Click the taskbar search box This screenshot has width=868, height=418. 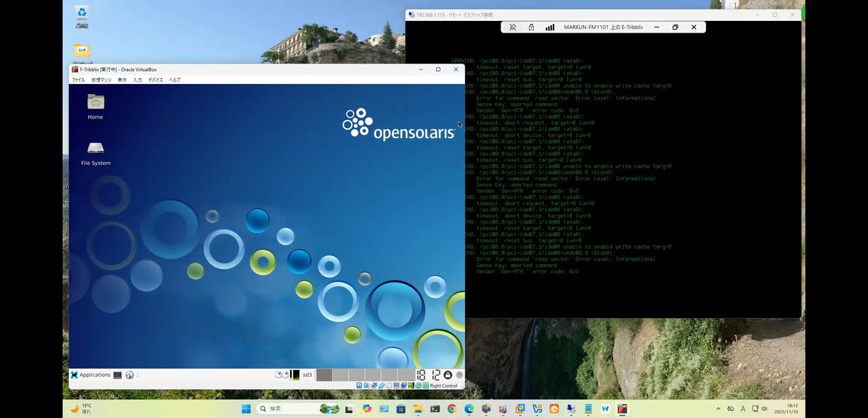click(298, 409)
